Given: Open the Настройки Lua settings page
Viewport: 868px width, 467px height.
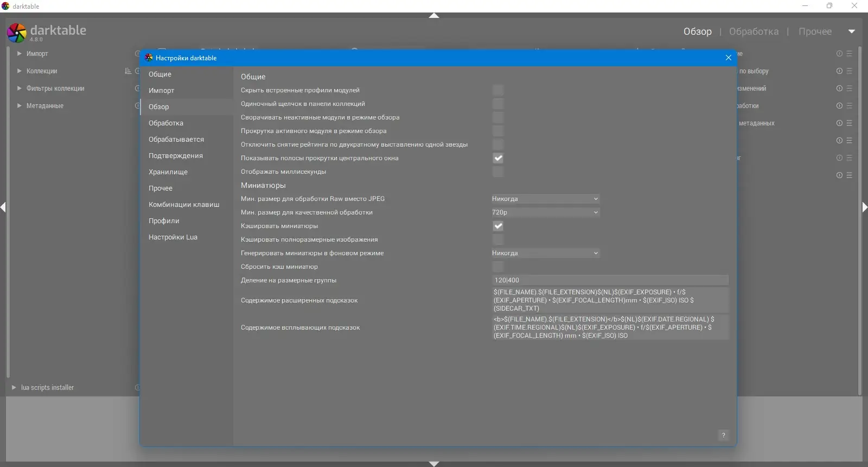Looking at the screenshot, I should (x=187, y=237).
